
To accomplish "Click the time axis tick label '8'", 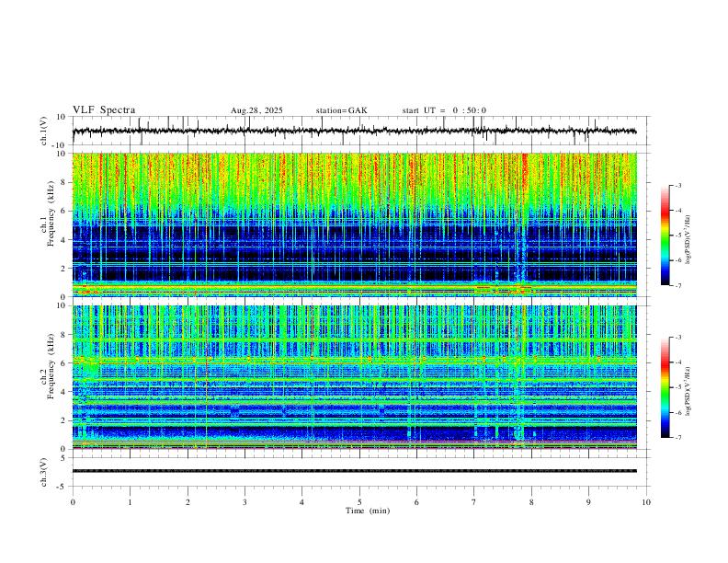I will click(x=531, y=502).
